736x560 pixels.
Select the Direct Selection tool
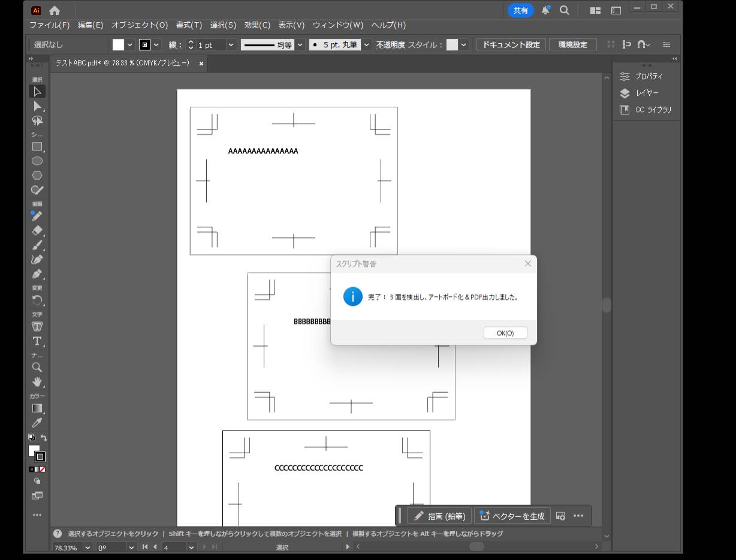[37, 106]
